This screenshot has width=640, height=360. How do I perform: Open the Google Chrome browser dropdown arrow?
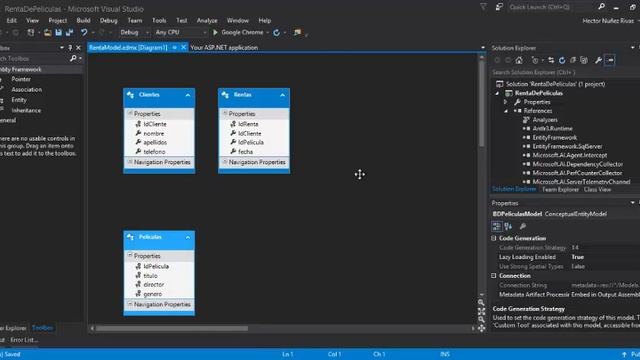[x=268, y=32]
